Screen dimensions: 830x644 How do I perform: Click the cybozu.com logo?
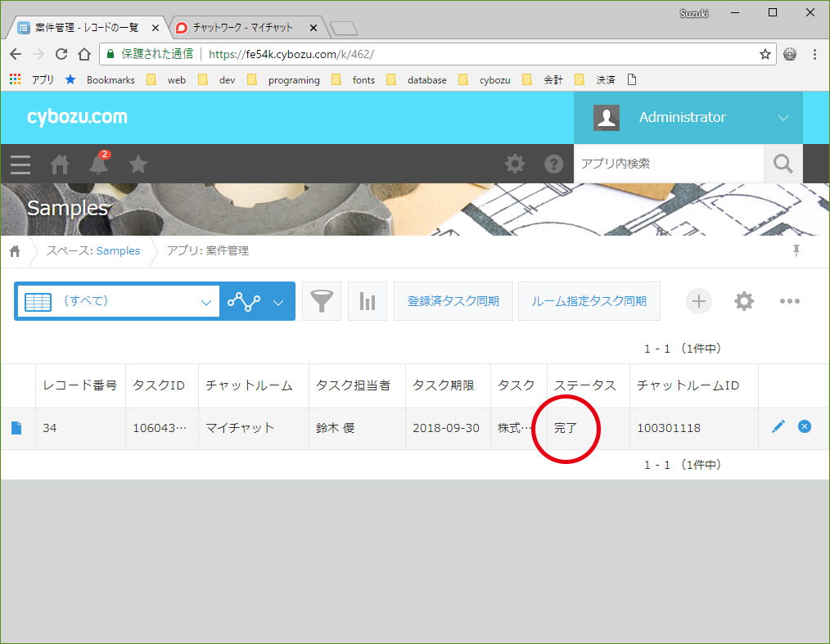coord(77,117)
